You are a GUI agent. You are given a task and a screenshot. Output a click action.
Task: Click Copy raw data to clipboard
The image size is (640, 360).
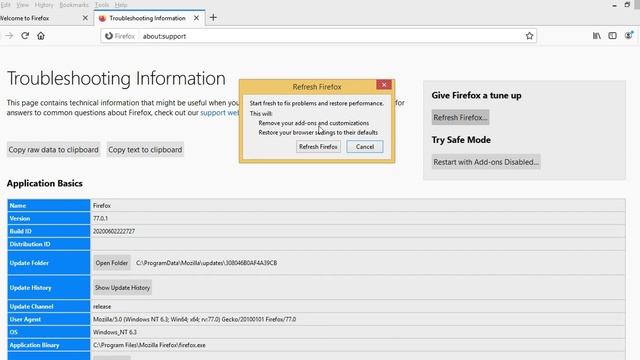click(x=53, y=150)
